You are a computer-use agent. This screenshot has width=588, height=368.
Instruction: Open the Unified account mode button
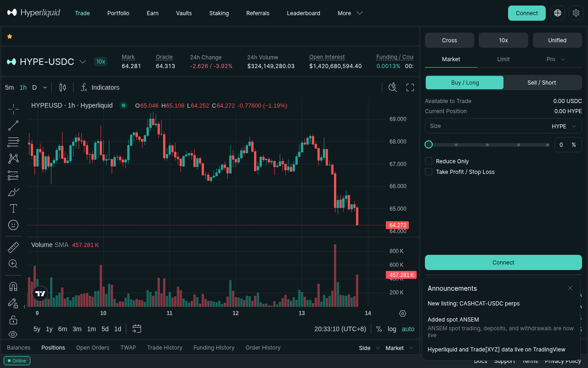(x=557, y=40)
